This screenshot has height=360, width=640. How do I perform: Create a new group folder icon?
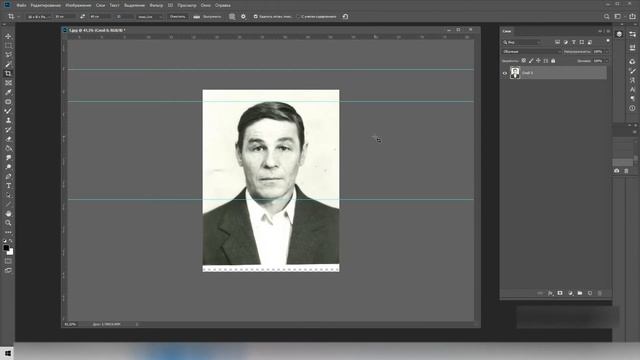580,293
